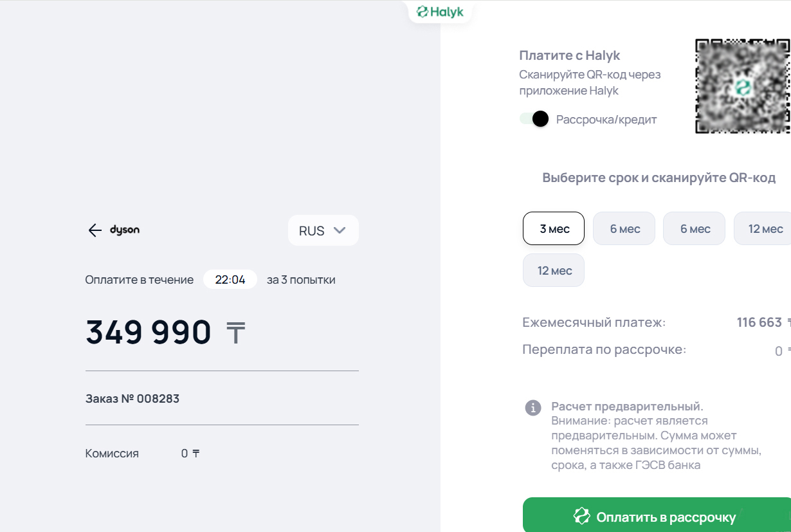Click the 22:04 payment countdown timer
Image resolution: width=791 pixels, height=532 pixels.
pos(230,280)
